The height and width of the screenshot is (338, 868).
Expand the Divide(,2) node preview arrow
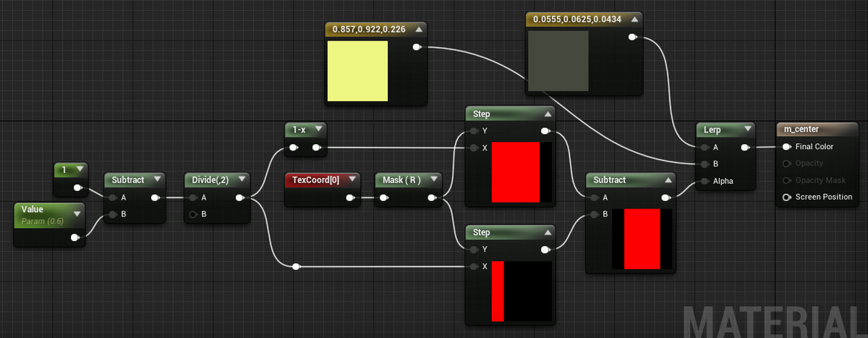tap(241, 179)
